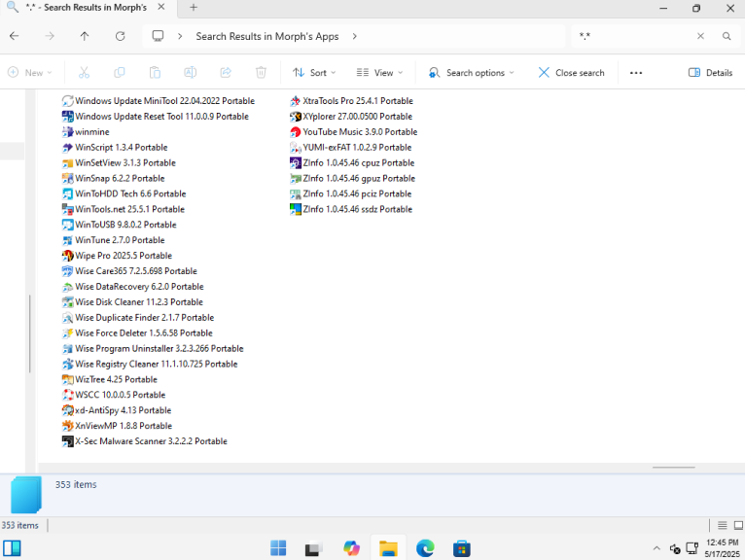Open Microsoft Edge from taskbar
The height and width of the screenshot is (560, 745).
coord(425,548)
